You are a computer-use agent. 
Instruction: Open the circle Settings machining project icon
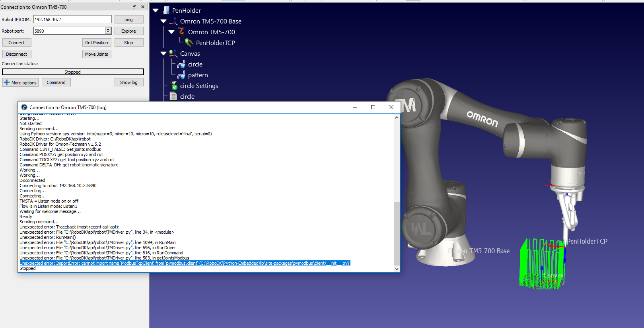(174, 86)
